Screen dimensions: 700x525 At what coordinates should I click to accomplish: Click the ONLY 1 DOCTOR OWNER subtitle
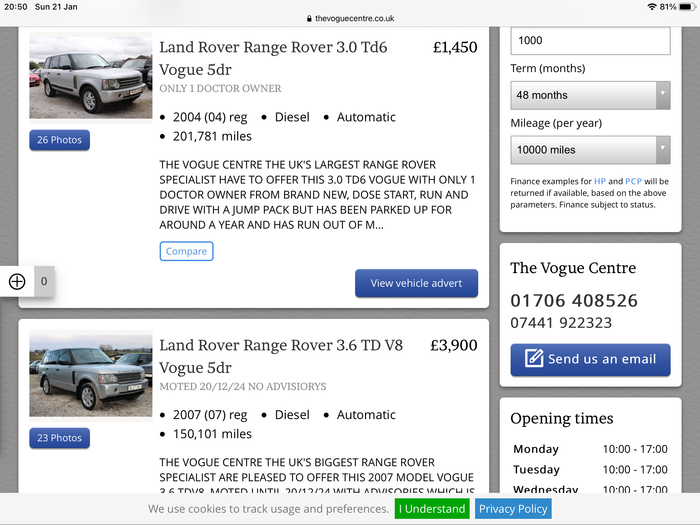(x=221, y=88)
